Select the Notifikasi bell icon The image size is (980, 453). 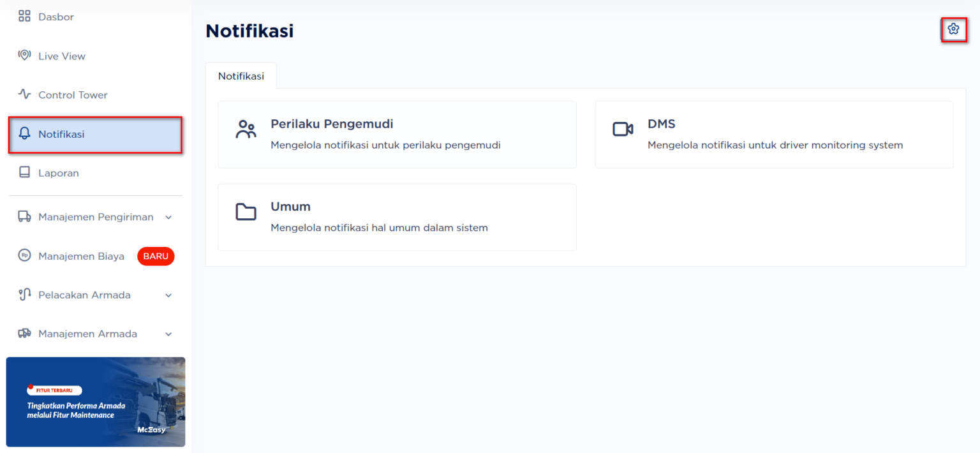24,134
